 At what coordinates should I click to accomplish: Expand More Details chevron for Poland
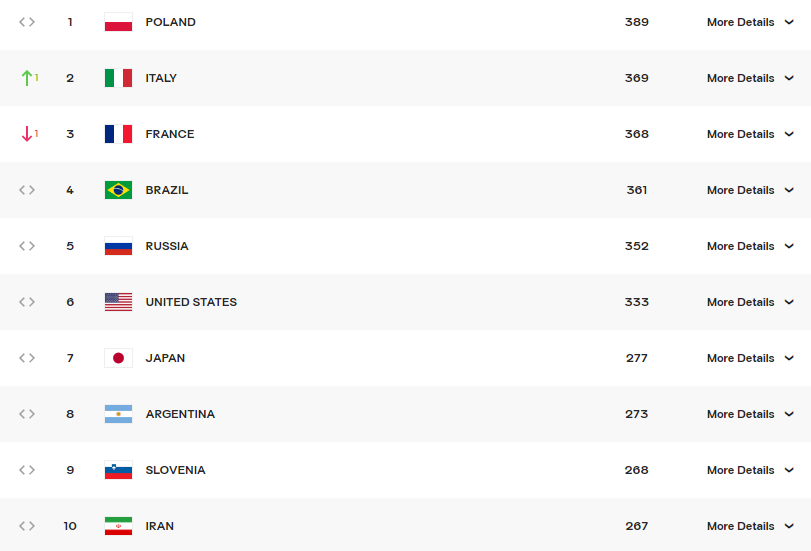pos(789,22)
